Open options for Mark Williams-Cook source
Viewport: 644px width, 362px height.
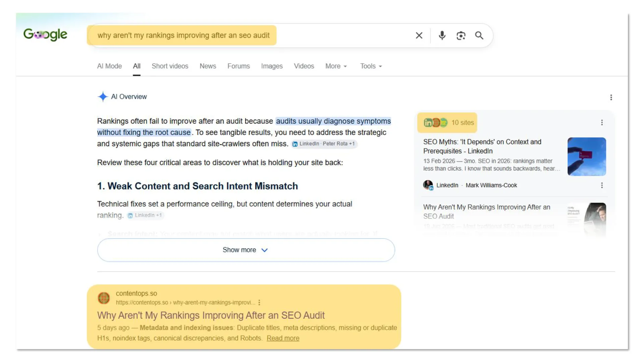602,185
